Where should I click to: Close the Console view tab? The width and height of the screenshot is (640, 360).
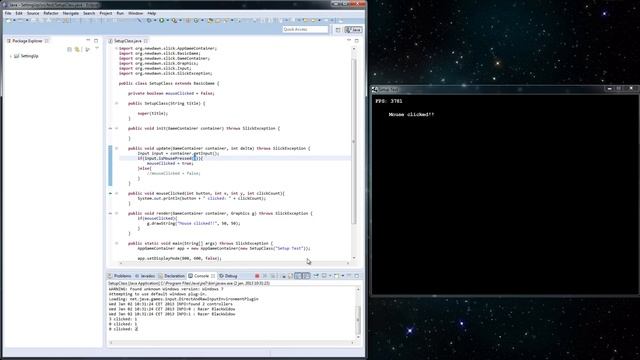213,276
